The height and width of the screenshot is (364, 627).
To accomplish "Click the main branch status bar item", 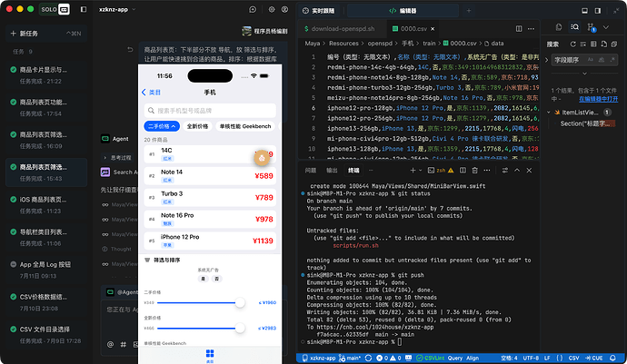I will coord(350,358).
